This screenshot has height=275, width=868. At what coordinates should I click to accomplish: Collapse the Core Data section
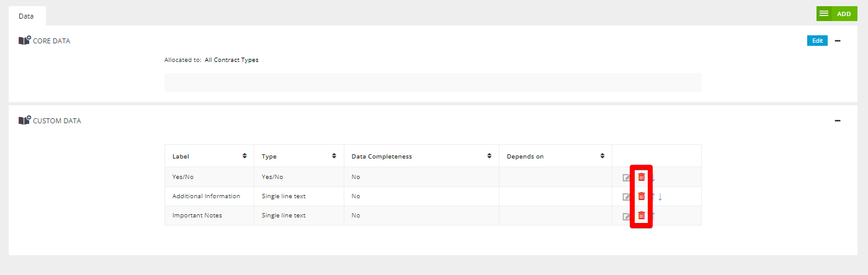[x=838, y=41]
